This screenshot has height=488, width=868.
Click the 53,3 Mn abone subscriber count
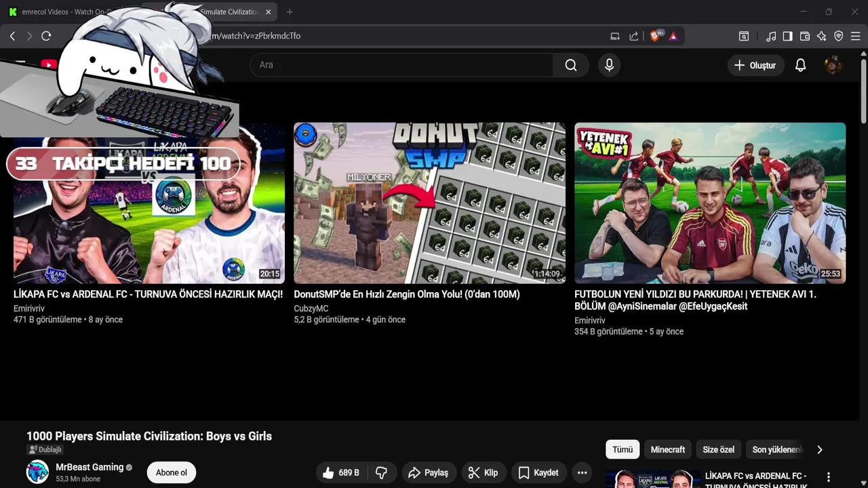click(78, 479)
